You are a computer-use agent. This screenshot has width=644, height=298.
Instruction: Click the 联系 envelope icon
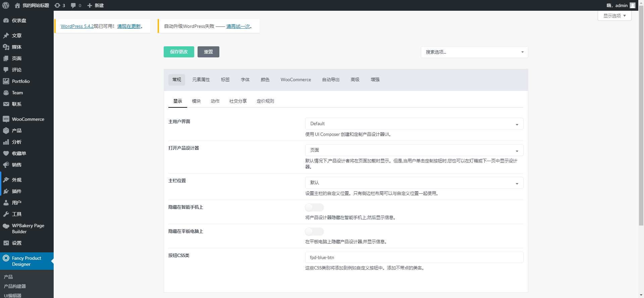(6, 104)
